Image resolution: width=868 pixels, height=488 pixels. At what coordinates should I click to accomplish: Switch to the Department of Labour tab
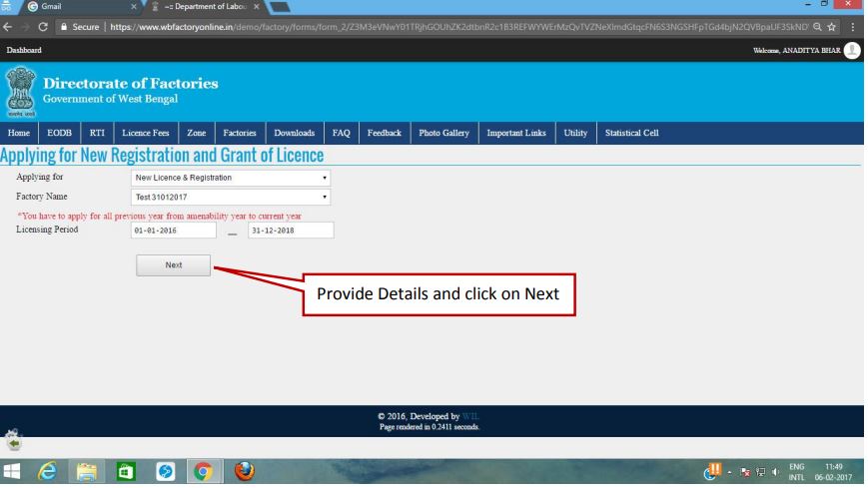point(205,7)
